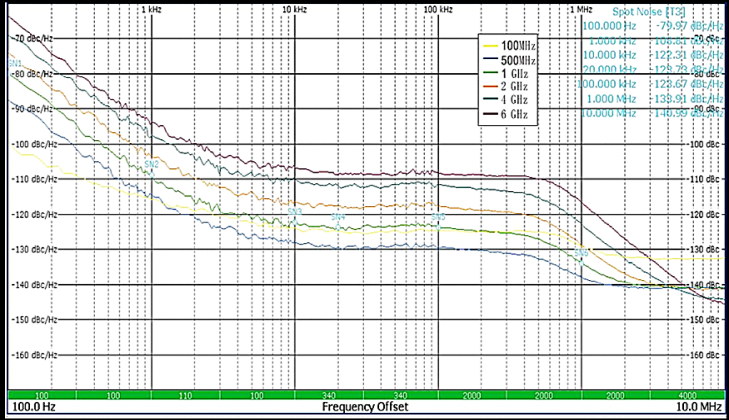Viewport: 729px width, 420px height.
Task: Select the 100.000 Hz spot noise row
Action: [x=654, y=26]
